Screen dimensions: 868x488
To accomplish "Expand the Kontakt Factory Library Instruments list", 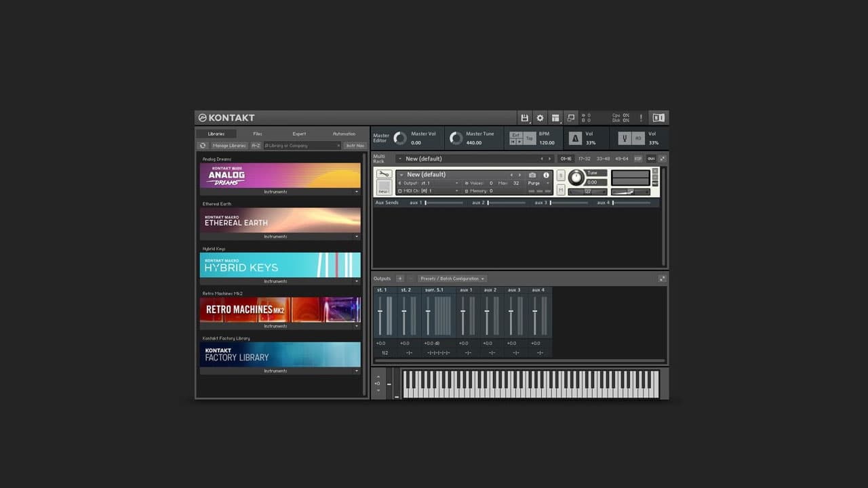I will pos(355,371).
